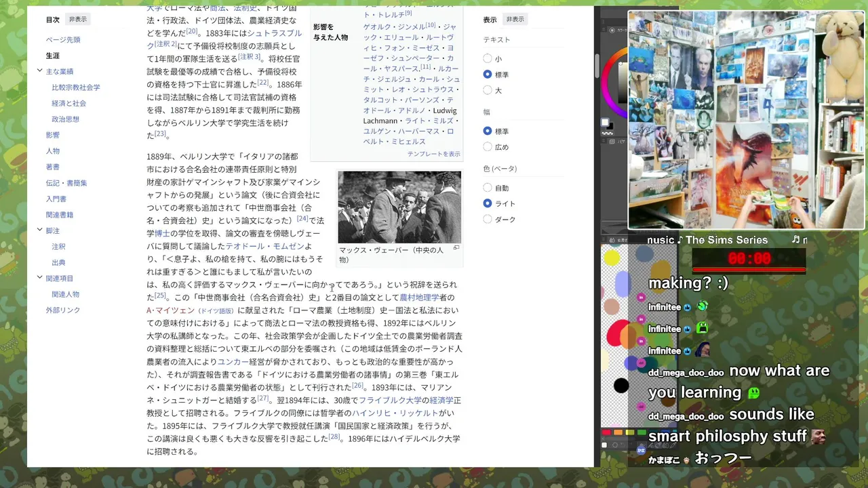Click テンプレートを表示 link in infobox
The height and width of the screenshot is (488, 868).
(434, 154)
